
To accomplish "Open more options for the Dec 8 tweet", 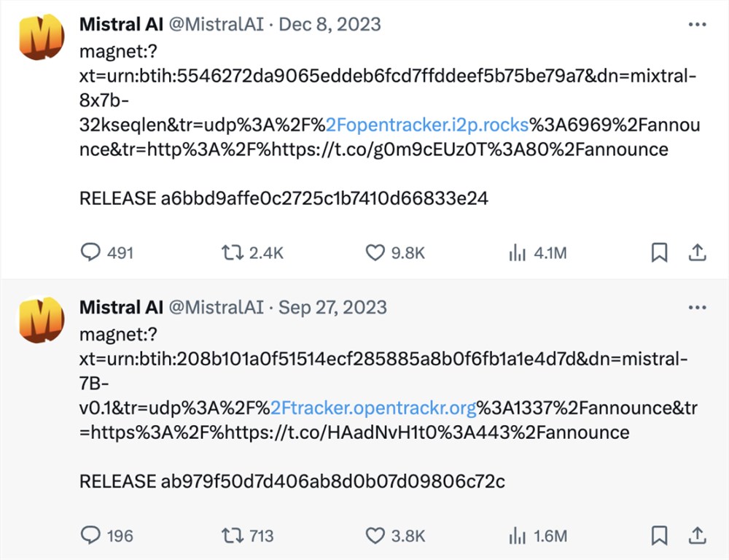I will (x=698, y=24).
